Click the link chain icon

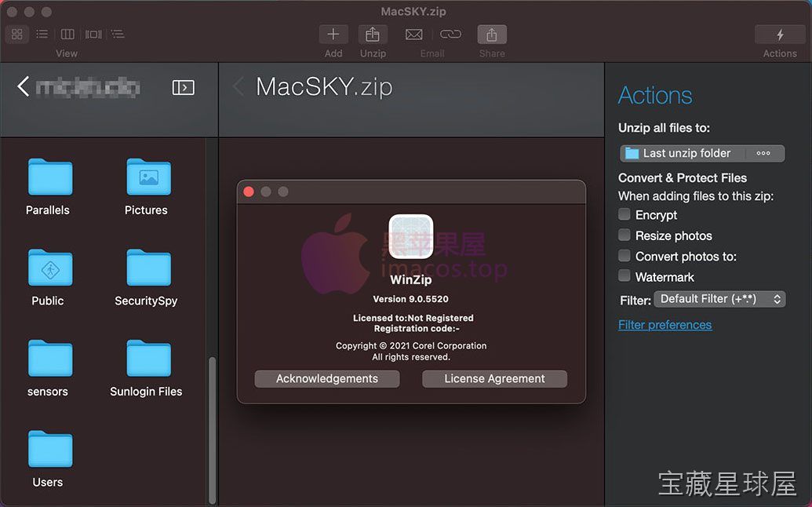pos(450,35)
